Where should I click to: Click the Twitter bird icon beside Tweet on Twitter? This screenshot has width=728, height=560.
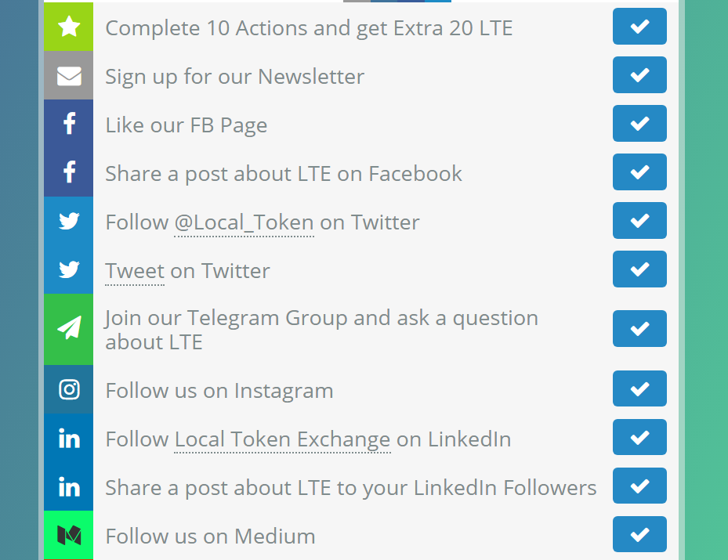tap(69, 270)
